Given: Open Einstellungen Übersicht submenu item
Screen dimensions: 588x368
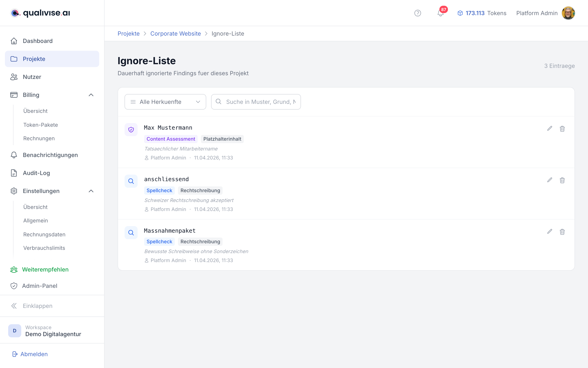Looking at the screenshot, I should point(35,207).
